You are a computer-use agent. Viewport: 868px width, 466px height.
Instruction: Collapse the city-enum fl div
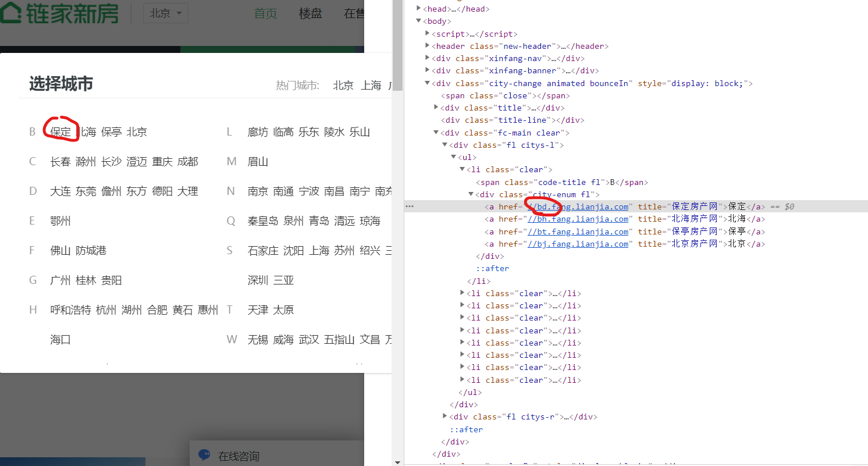tap(471, 194)
